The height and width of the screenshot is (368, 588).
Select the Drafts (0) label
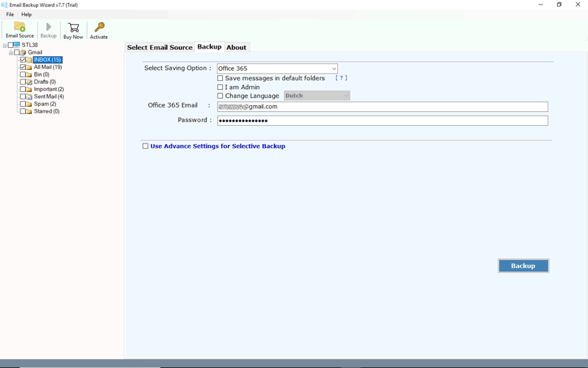[45, 82]
